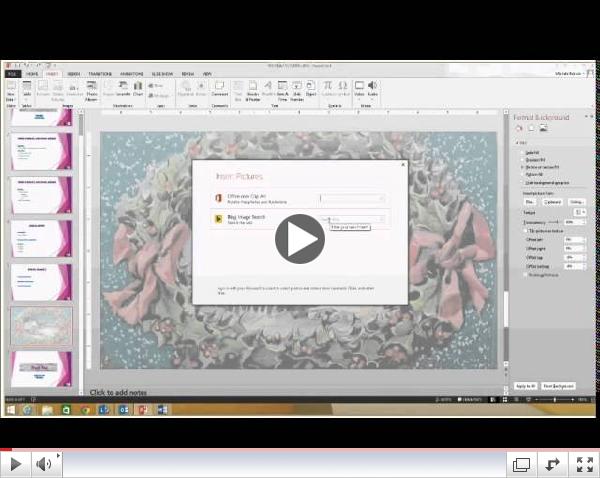Select the last slide thumbnail in panel
Viewport: 600px width, 478px height.
click(41, 369)
